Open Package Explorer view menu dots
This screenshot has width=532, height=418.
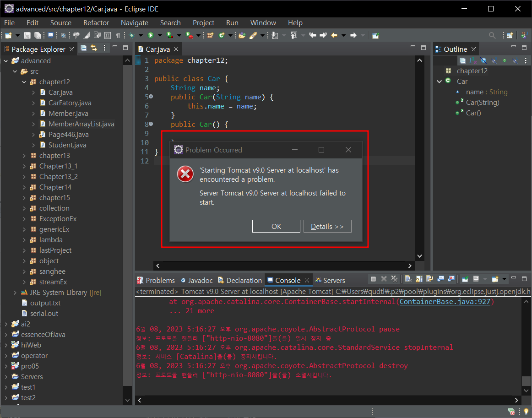coord(104,48)
